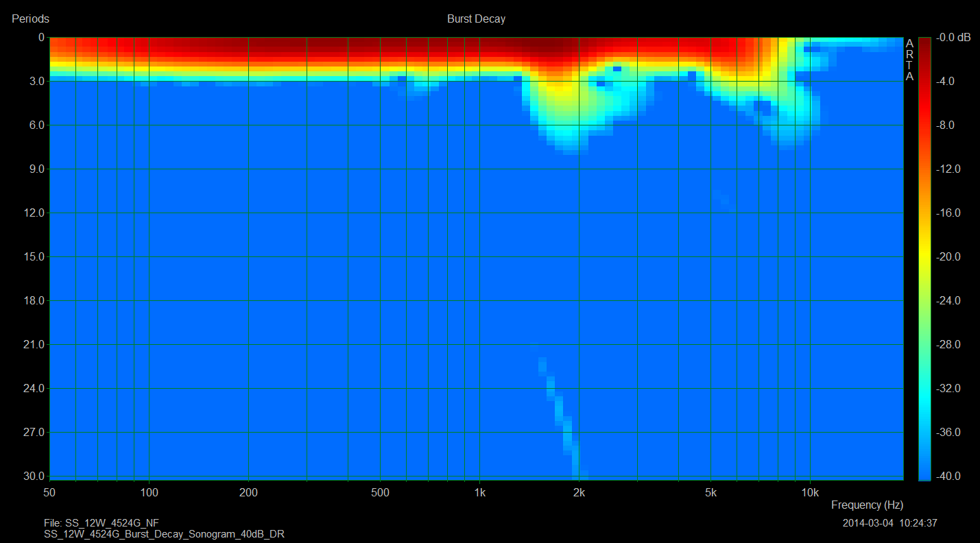The image size is (980, 543).
Task: Click the Burst_Decay_Sonogram_40dB_DR caption line
Action: [164, 534]
